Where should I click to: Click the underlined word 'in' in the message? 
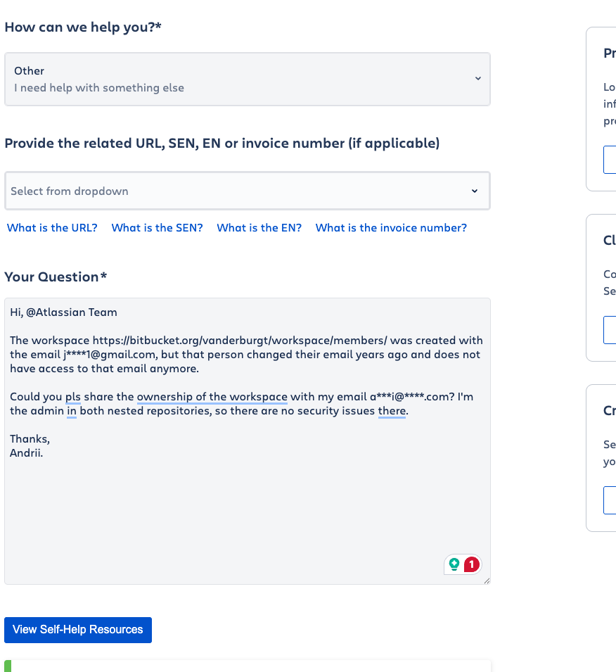(72, 411)
